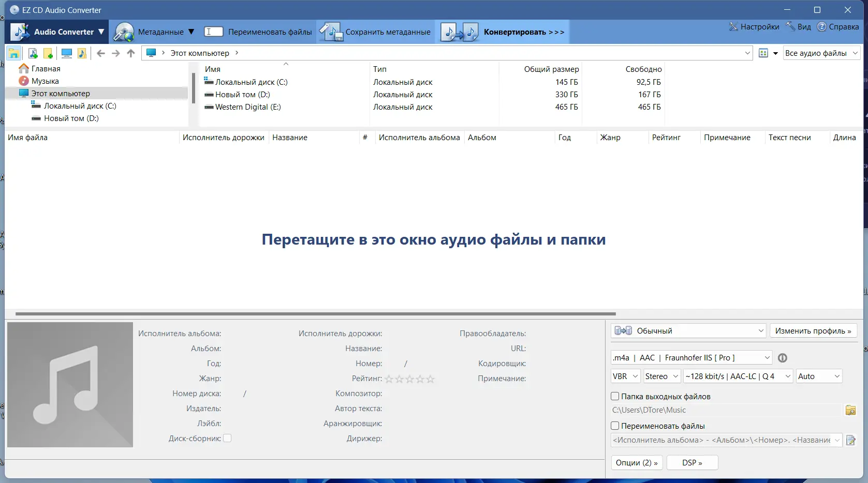Open the Metadata editor icon
Viewport: 868px width, 483px height.
[124, 32]
